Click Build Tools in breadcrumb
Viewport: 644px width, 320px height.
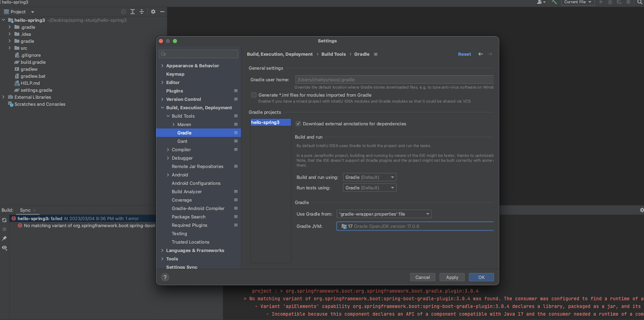click(333, 54)
